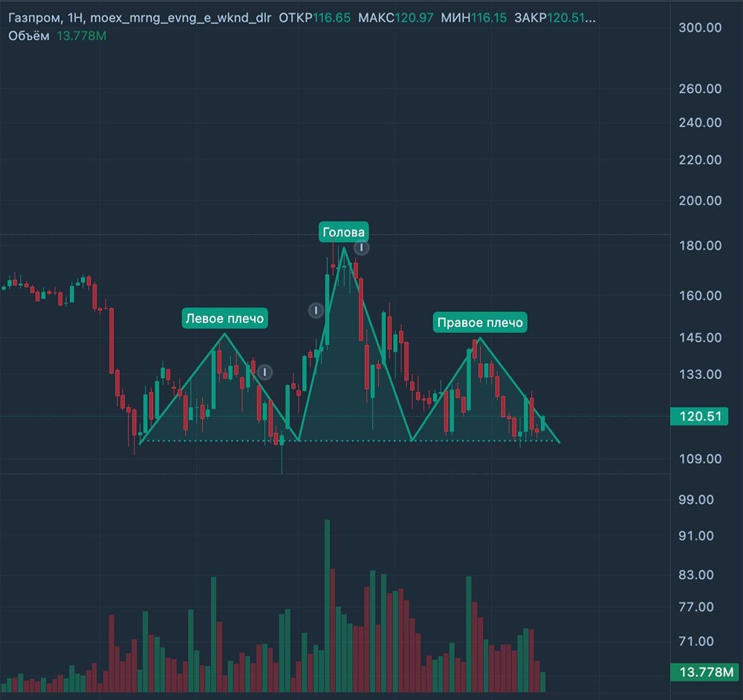Screen dimensions: 743x700
Task: Click the 109.00 price axis label
Action: (x=700, y=458)
